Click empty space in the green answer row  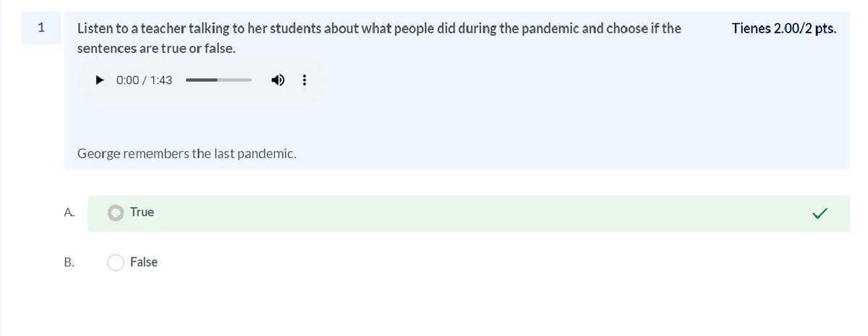[x=470, y=213]
